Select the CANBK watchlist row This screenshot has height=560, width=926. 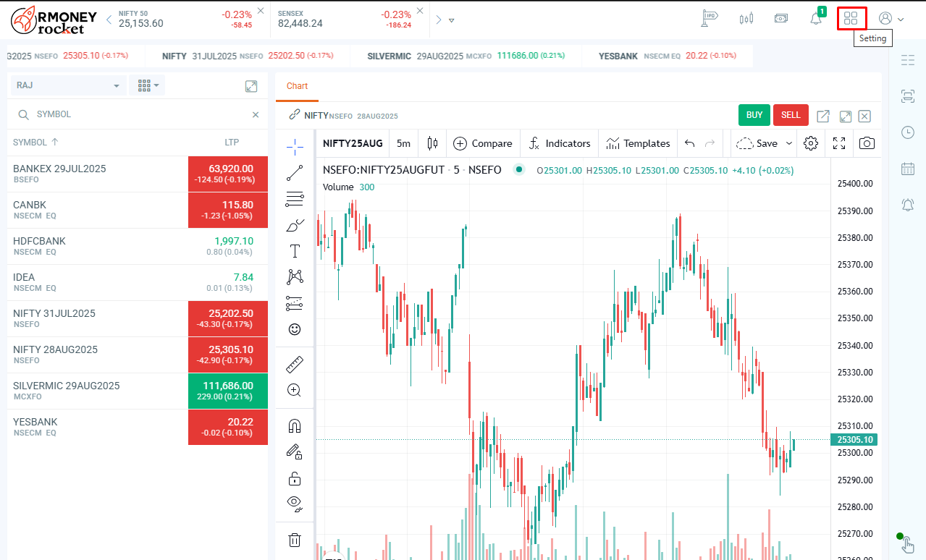coord(138,211)
